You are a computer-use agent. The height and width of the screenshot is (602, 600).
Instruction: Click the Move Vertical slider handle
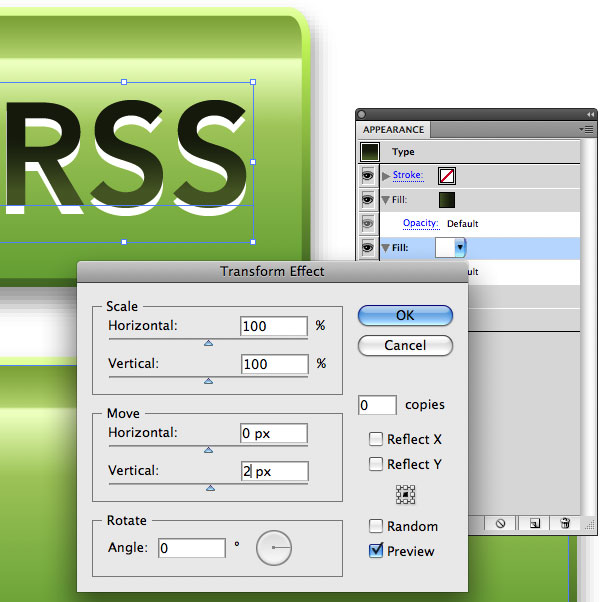click(210, 488)
